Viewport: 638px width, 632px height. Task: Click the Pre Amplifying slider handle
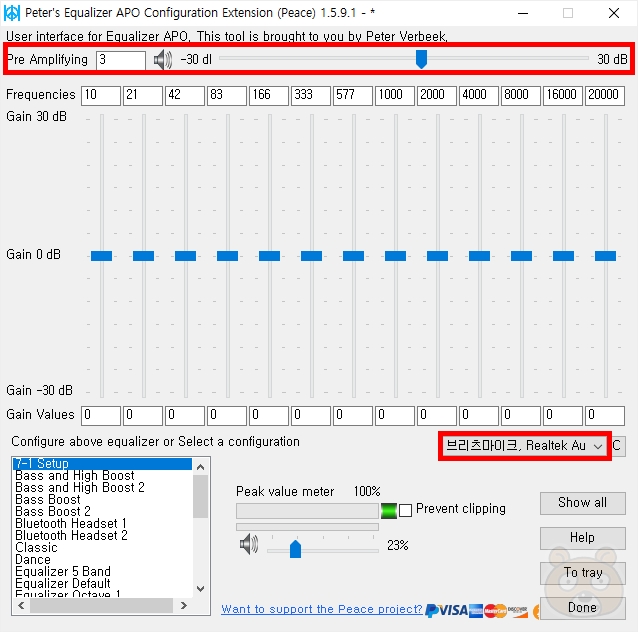(421, 59)
